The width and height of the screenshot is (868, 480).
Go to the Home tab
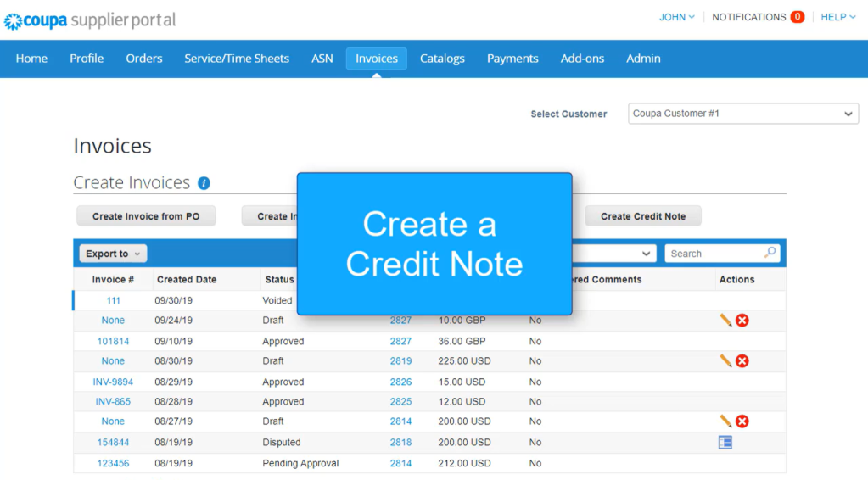31,58
